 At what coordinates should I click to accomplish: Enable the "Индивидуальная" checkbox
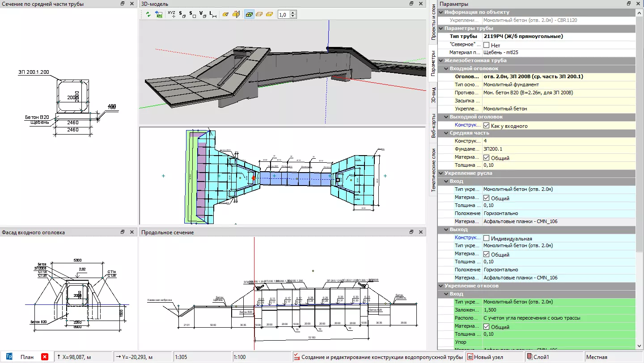click(487, 238)
